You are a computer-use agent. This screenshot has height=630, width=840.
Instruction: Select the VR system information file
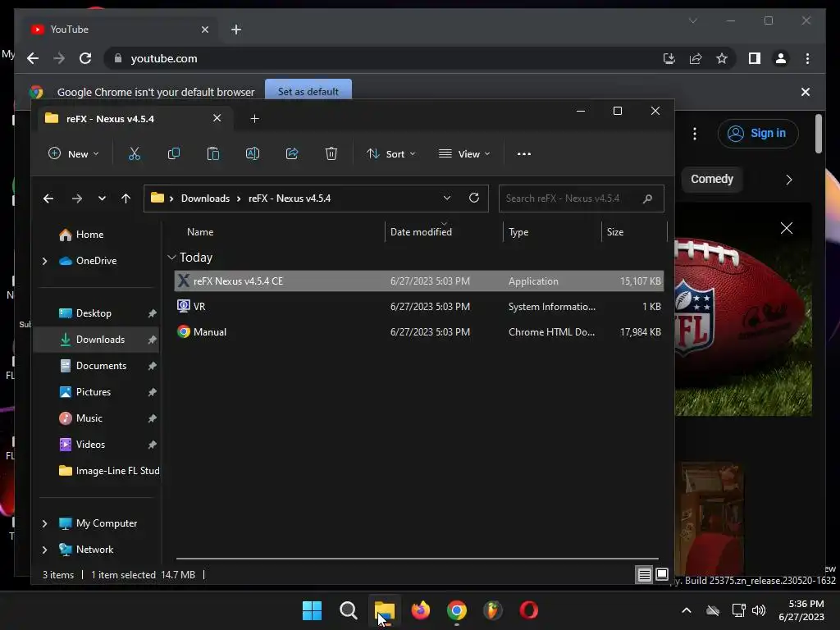coord(419,307)
